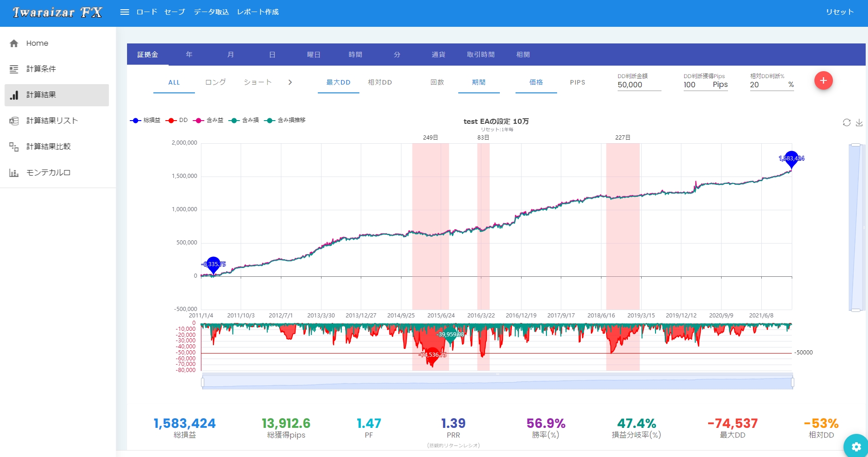
Task: Select the 相対DD tab
Action: coord(380,82)
